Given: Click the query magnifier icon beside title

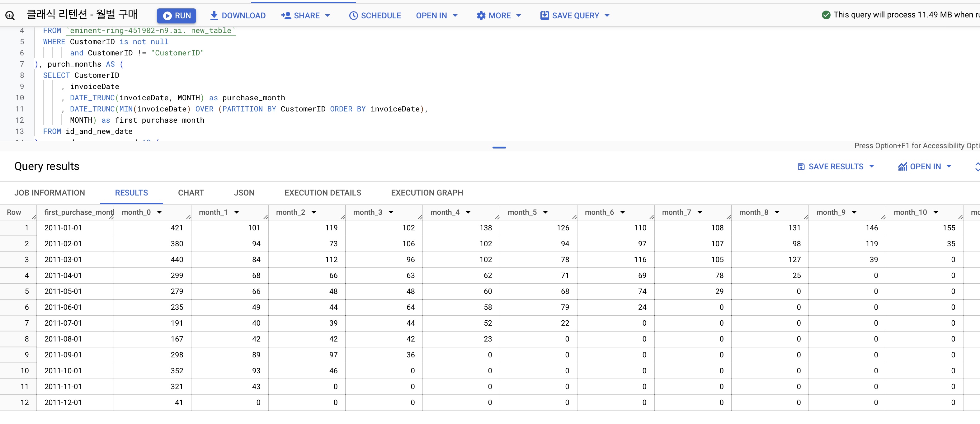Looking at the screenshot, I should point(10,16).
